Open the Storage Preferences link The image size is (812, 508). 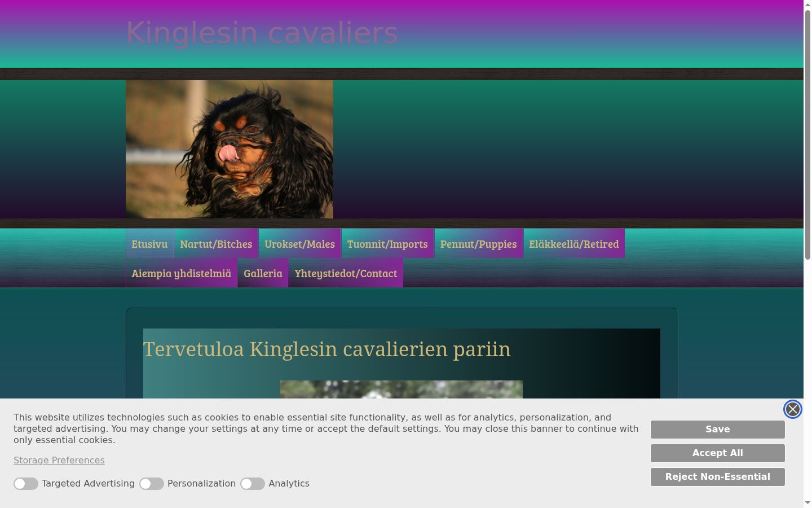59,460
